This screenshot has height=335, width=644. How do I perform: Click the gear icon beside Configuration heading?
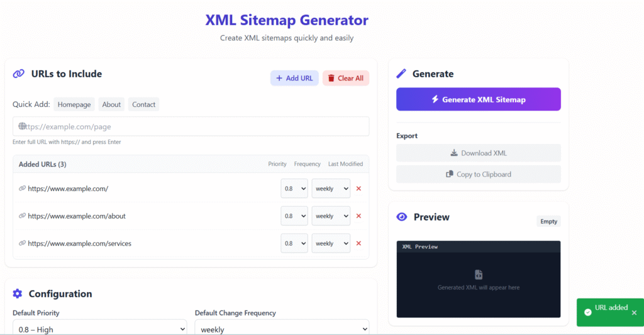pyautogui.click(x=17, y=294)
